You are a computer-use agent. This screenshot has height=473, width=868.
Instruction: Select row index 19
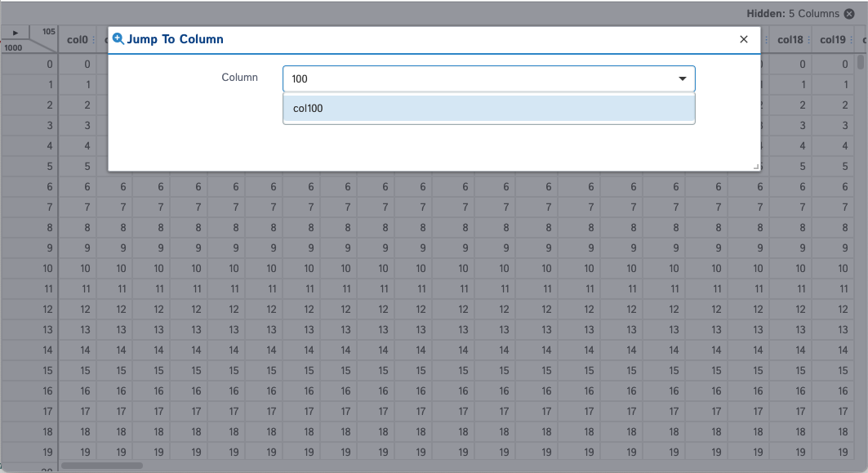pyautogui.click(x=30, y=453)
